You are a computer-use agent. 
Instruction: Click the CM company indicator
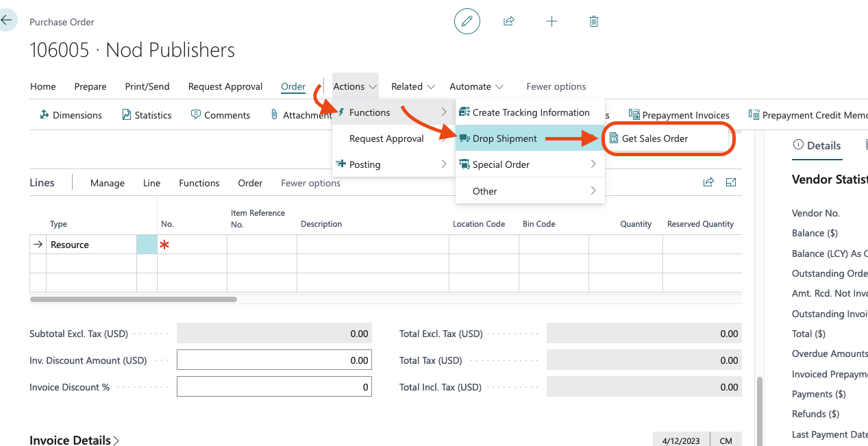[726, 441]
